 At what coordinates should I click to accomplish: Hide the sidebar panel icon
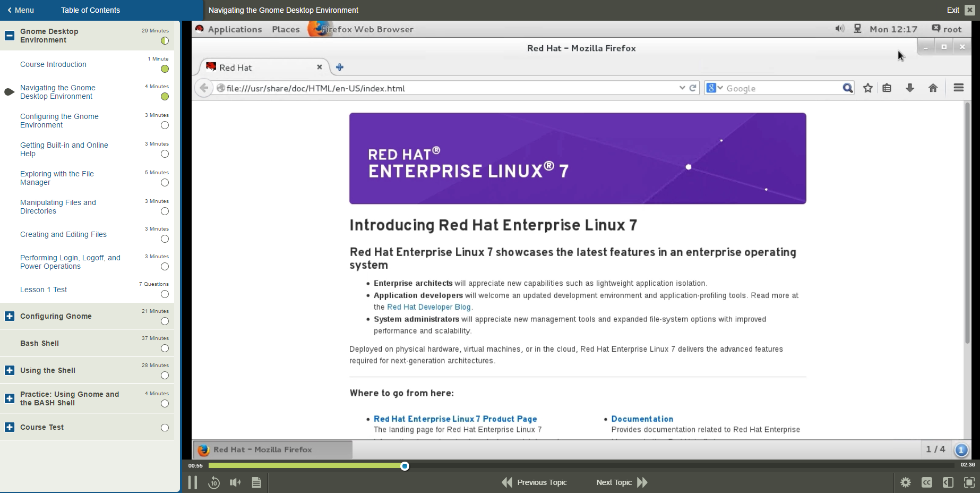pos(948,482)
